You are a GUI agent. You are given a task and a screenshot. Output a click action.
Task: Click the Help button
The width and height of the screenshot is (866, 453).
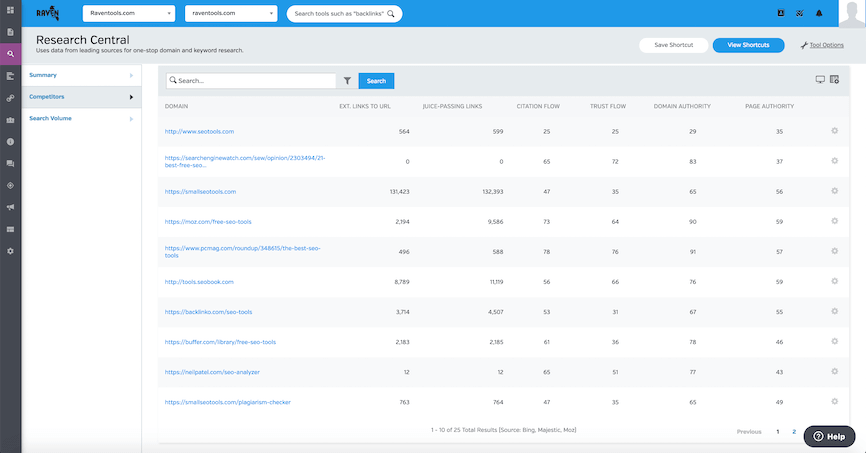click(829, 436)
